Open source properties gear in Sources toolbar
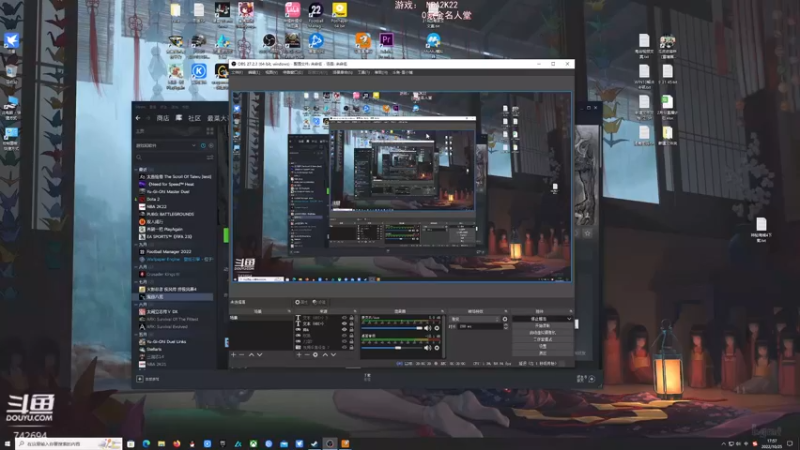Viewport: 800px width, 450px height. 315,355
